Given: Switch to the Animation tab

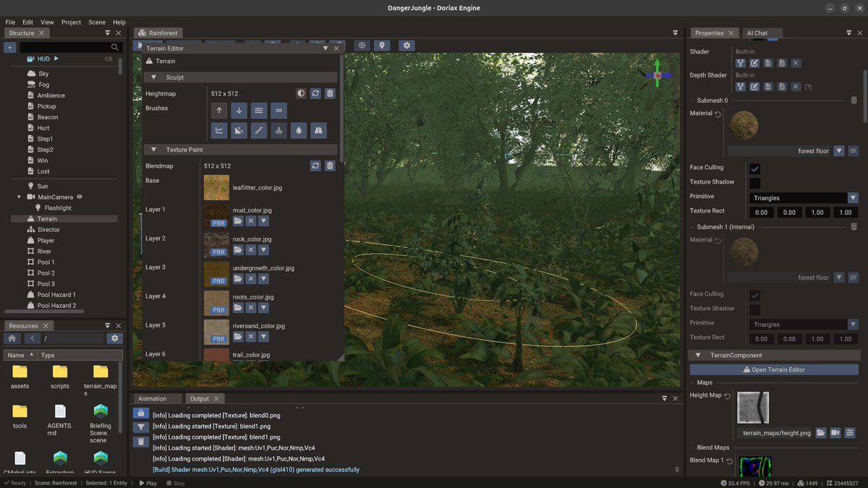Looking at the screenshot, I should click(x=152, y=398).
